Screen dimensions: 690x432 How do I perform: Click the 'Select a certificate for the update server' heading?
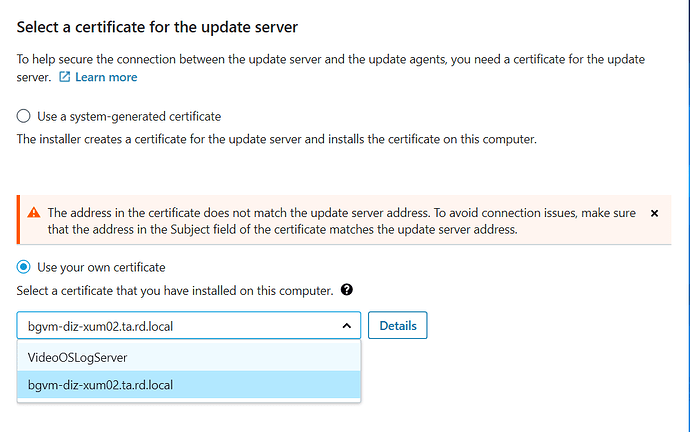click(157, 25)
